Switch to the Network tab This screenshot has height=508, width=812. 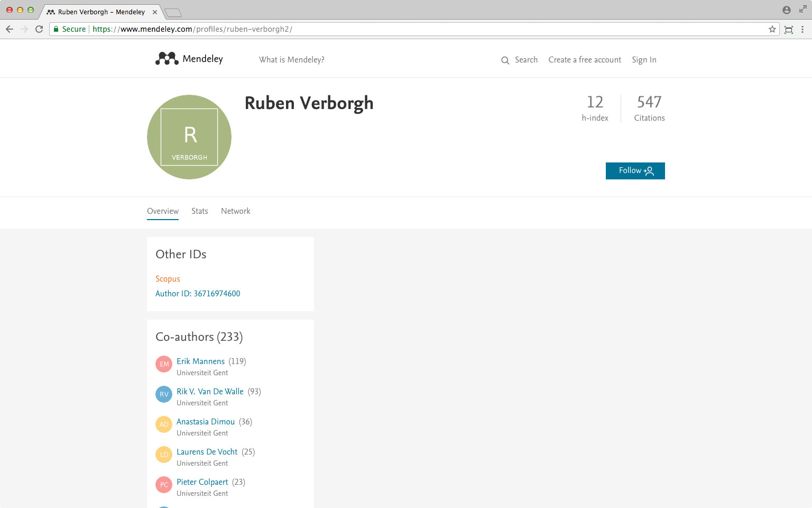point(236,211)
